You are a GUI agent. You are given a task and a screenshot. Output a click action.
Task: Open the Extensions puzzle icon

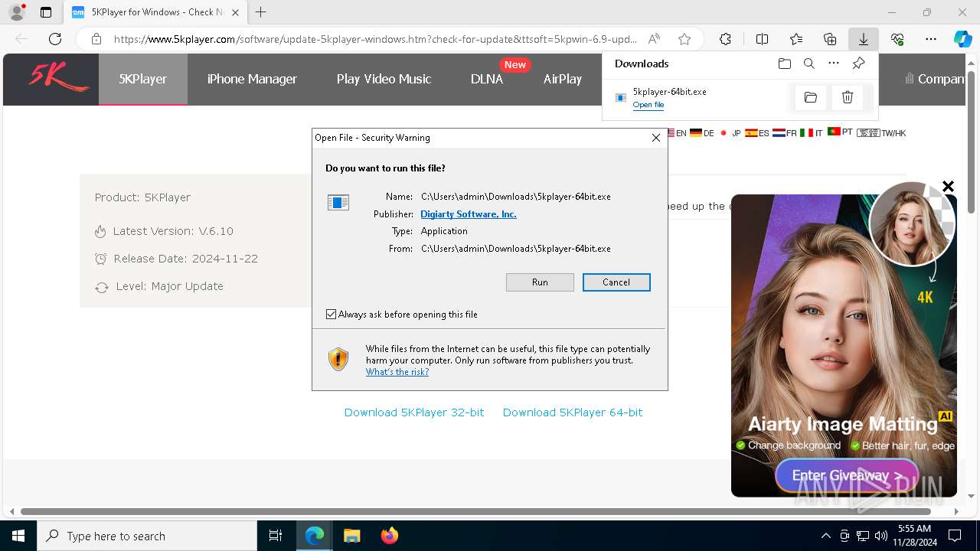(725, 39)
